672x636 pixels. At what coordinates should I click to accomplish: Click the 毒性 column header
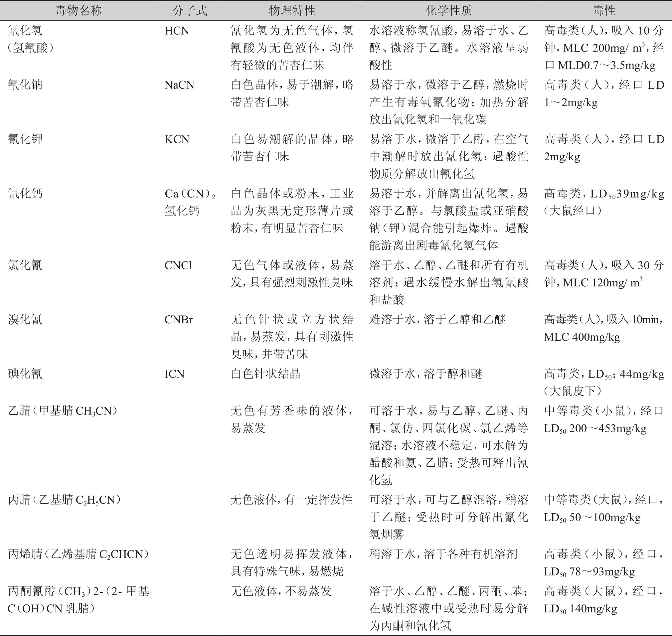point(604,11)
